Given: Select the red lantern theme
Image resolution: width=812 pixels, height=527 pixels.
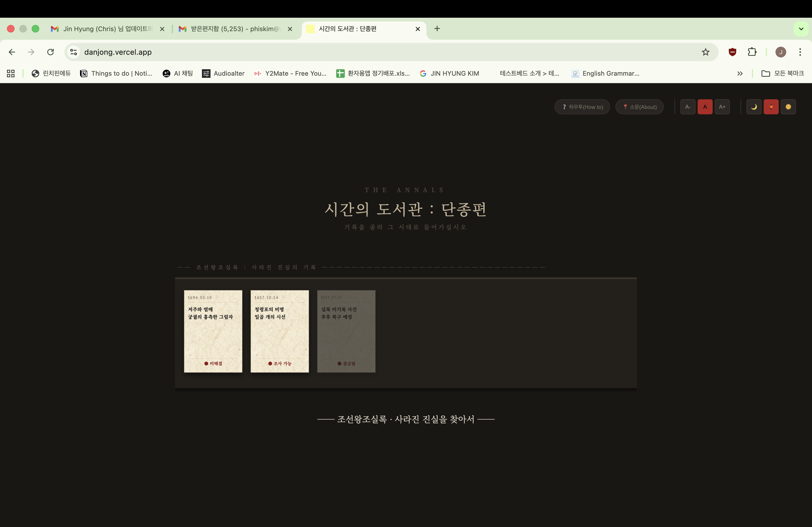Looking at the screenshot, I should click(771, 107).
